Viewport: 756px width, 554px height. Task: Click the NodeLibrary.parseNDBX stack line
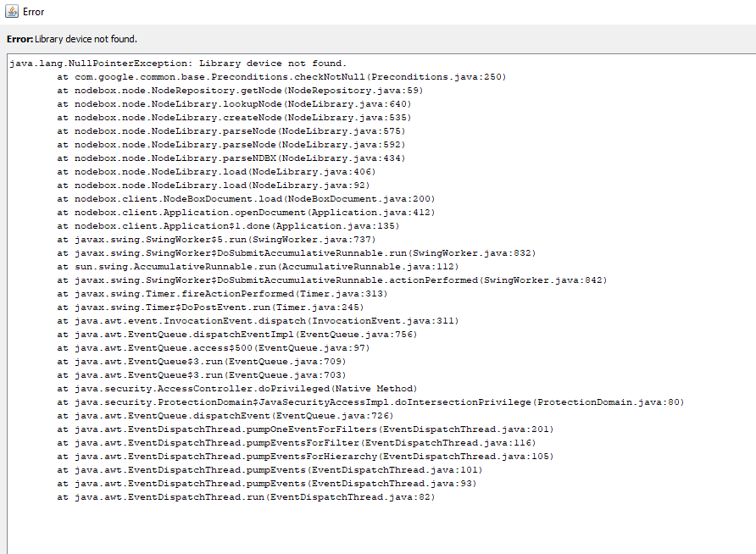tap(231, 158)
